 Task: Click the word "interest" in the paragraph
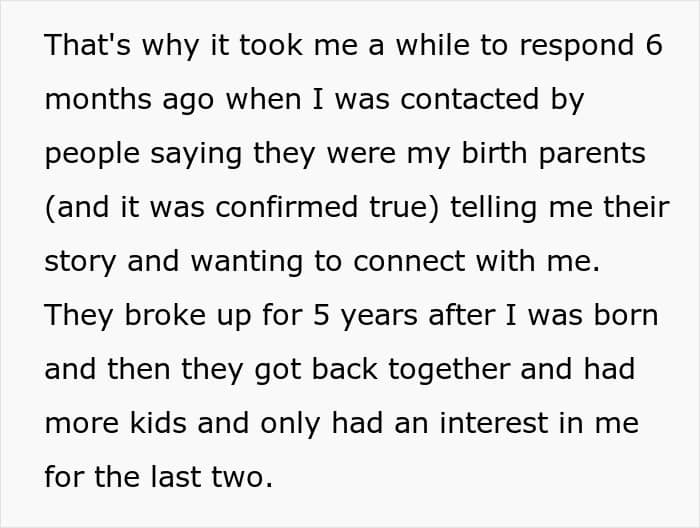click(x=494, y=422)
